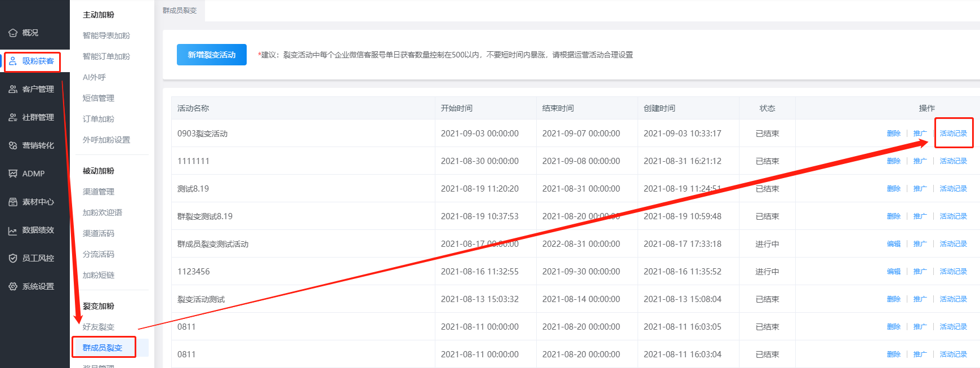Click the 员工风控 shield icon
This screenshot has width=980, height=368.
coord(13,258)
